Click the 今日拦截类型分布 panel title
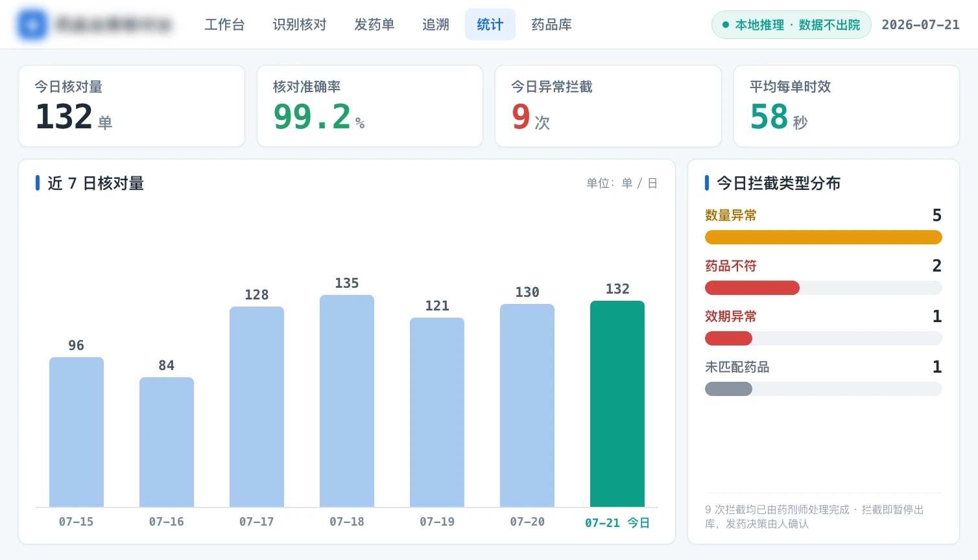The image size is (978, 560). coord(778,183)
